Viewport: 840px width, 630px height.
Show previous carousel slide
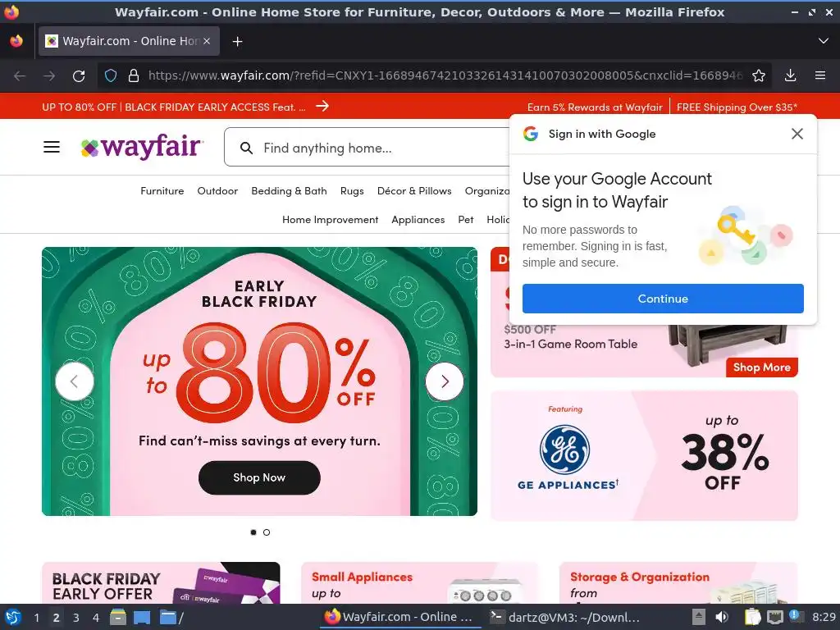click(x=75, y=381)
